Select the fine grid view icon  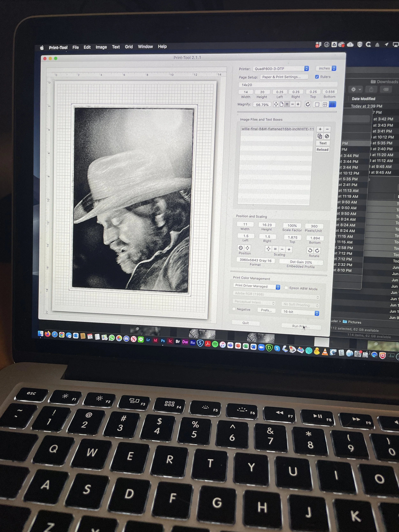[332, 104]
